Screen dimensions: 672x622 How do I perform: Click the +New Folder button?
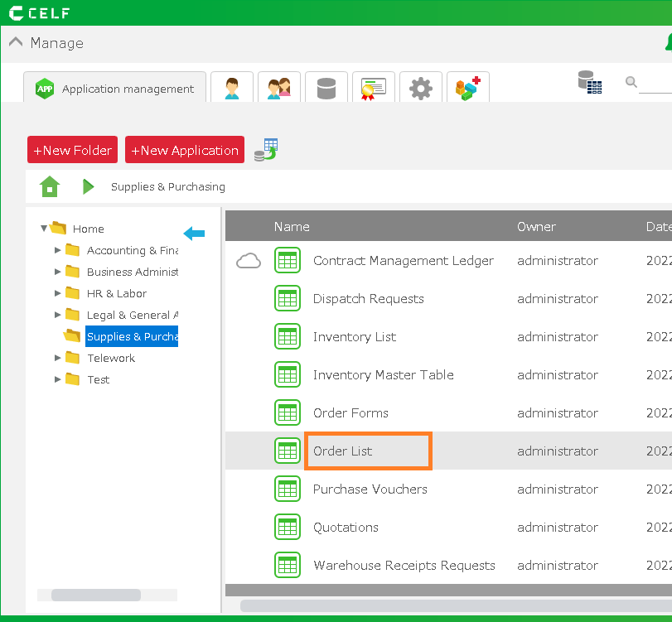point(72,150)
